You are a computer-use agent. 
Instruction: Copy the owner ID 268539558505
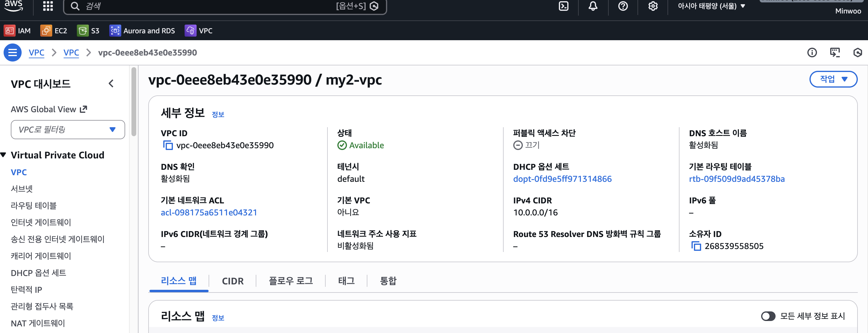coord(696,246)
